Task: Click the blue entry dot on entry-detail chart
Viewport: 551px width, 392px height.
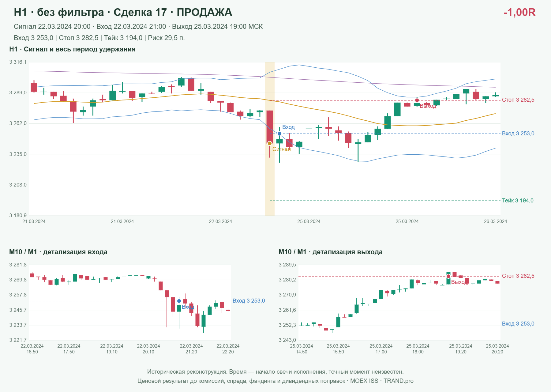Action: point(179,301)
